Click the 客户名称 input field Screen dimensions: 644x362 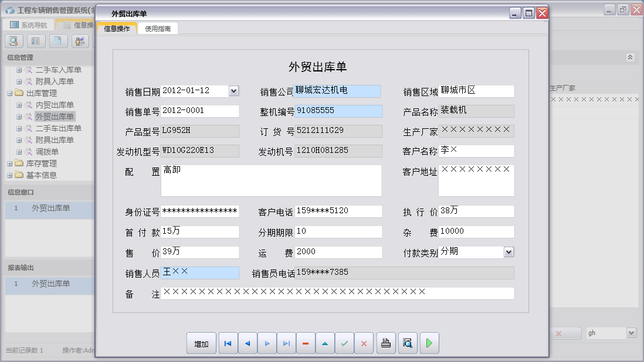(476, 151)
